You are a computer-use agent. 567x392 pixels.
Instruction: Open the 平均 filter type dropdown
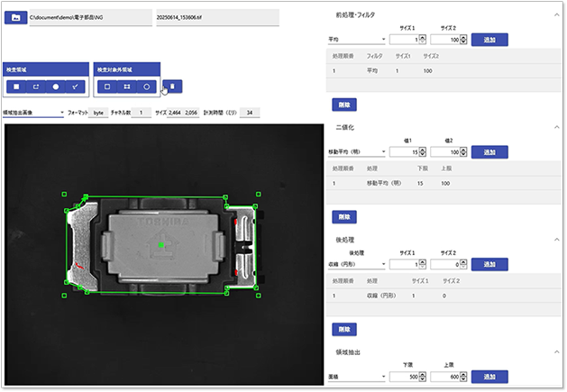(357, 40)
